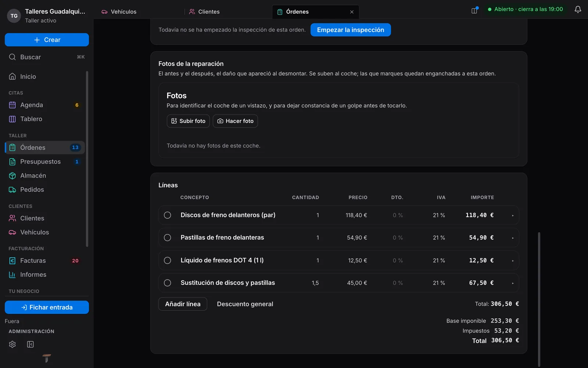Click the Pedidos truck icon
This screenshot has height=368, width=588.
click(12, 190)
